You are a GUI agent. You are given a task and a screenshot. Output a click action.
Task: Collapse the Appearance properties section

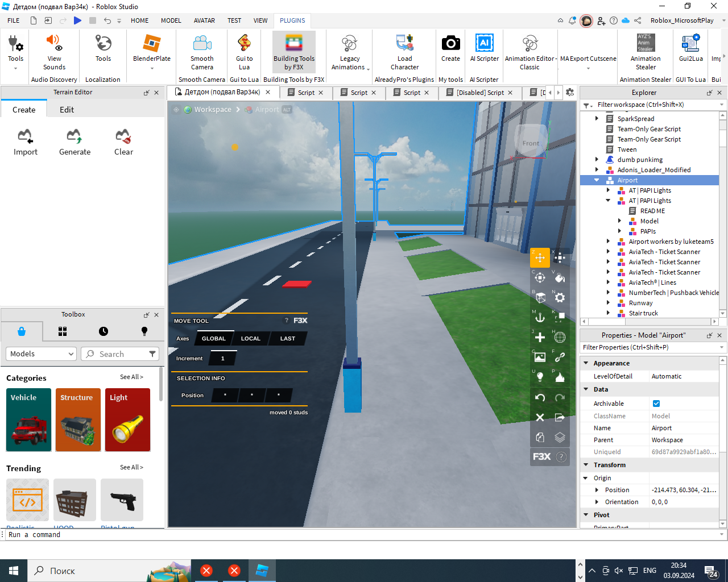click(586, 363)
